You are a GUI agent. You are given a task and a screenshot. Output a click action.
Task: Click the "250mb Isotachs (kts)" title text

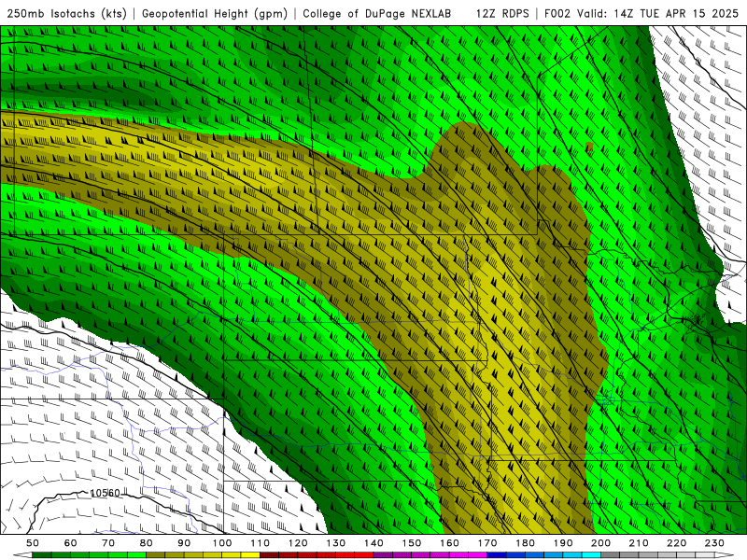coord(66,13)
